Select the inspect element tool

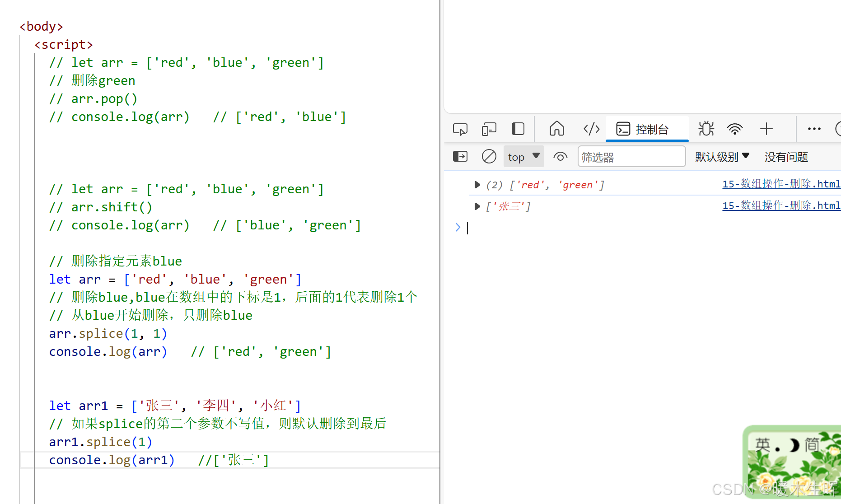coord(460,129)
